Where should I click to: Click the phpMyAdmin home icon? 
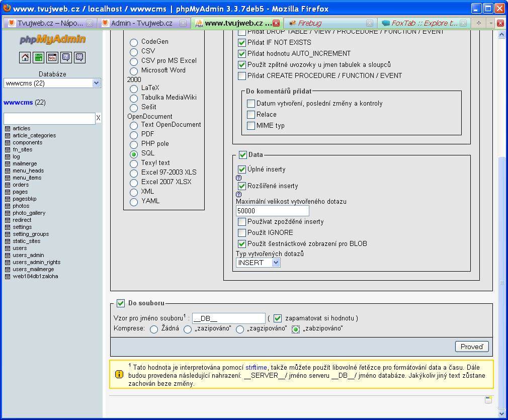25,57
